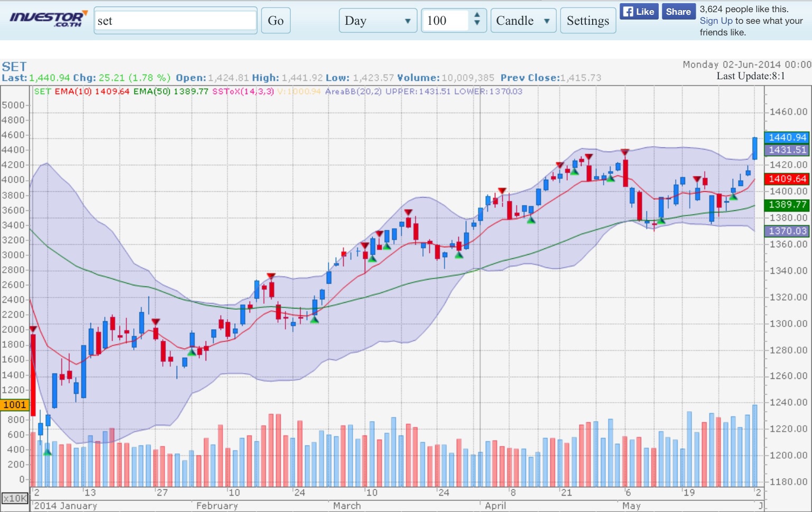Decrease the bar count with the down arrow
Viewport: 812px width, 512px height.
pos(477,24)
